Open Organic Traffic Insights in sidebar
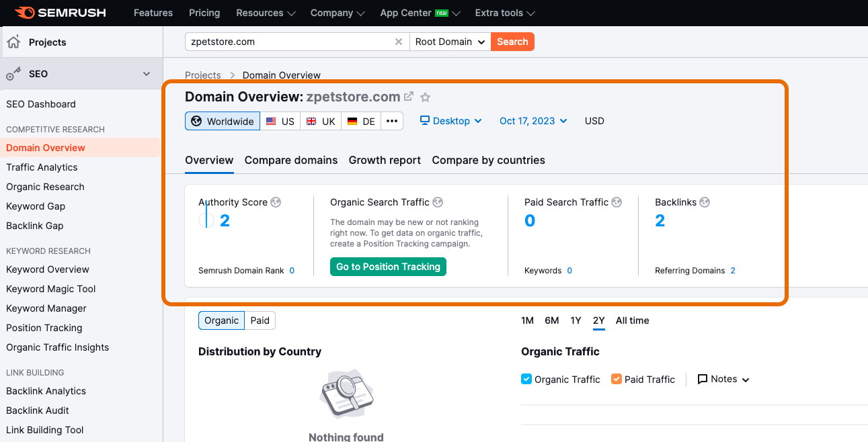 (58, 347)
